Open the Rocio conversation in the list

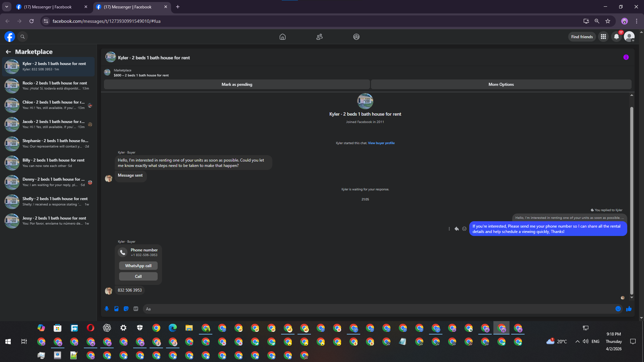coord(49,86)
